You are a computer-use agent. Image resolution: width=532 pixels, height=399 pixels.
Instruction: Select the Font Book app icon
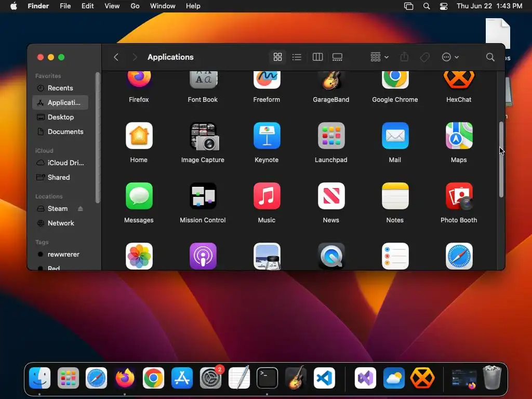(203, 79)
